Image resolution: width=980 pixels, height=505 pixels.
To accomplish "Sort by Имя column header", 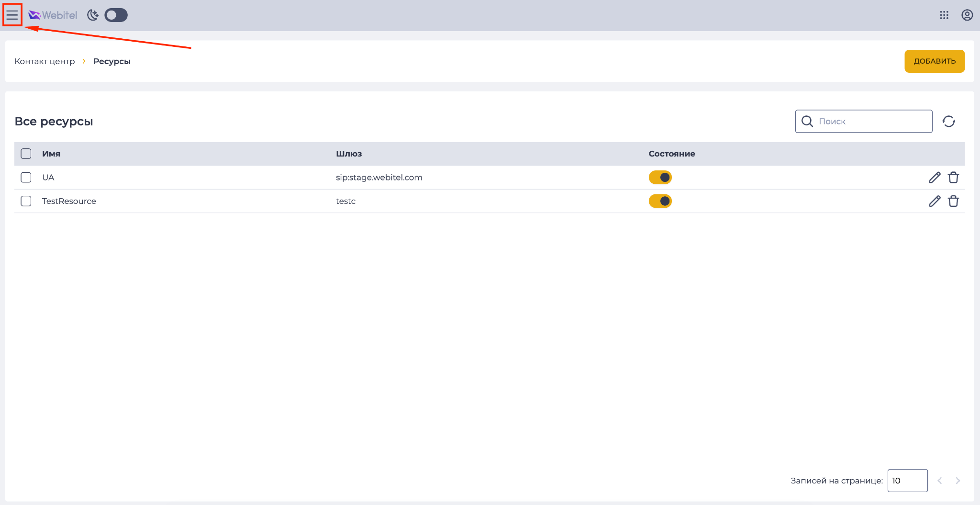I will 51,154.
